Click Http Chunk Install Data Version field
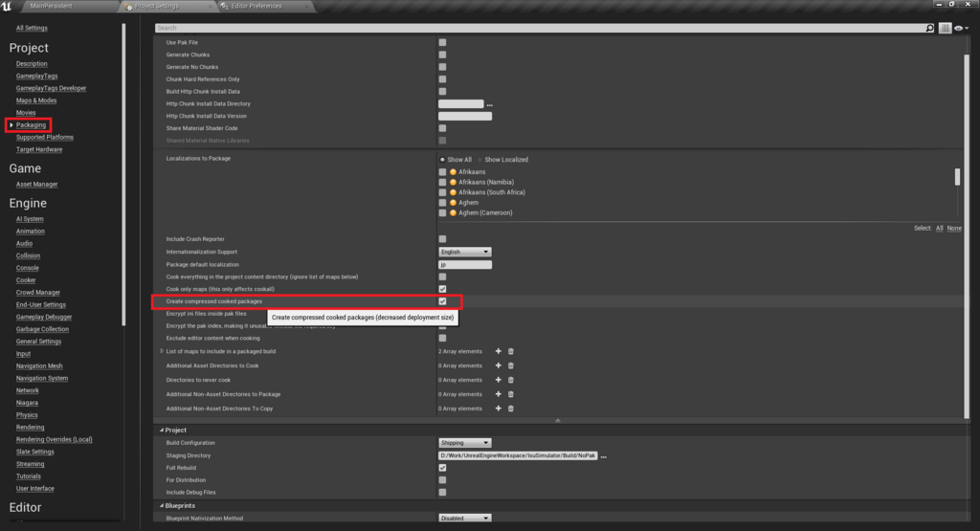The height and width of the screenshot is (531, 980). point(465,116)
